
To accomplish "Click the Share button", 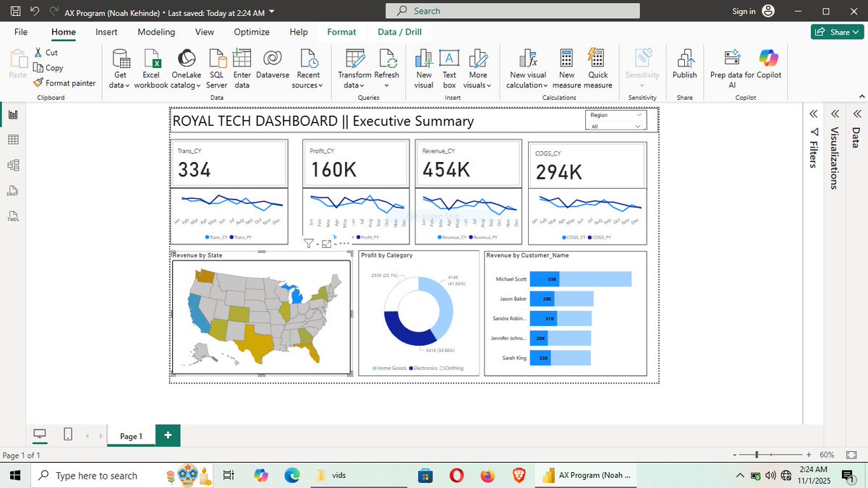I will coord(837,32).
